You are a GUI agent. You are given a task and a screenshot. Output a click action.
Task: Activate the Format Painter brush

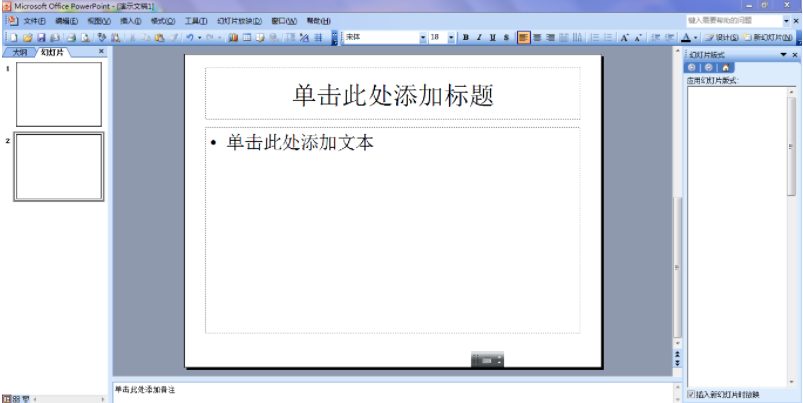tap(174, 37)
